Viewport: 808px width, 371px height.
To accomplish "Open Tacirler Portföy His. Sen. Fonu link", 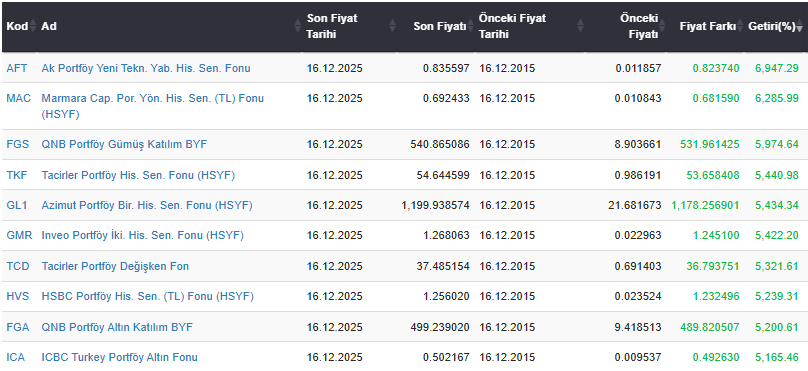I will (x=138, y=175).
